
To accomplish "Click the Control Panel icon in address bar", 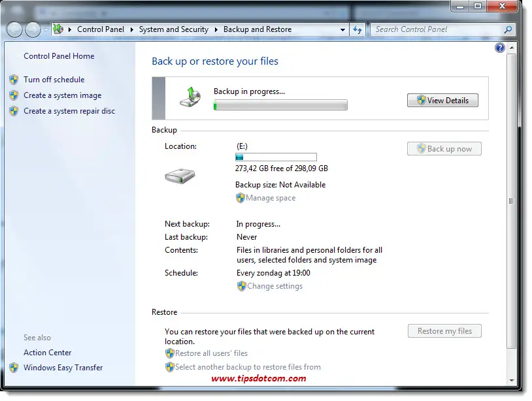I will pos(58,29).
